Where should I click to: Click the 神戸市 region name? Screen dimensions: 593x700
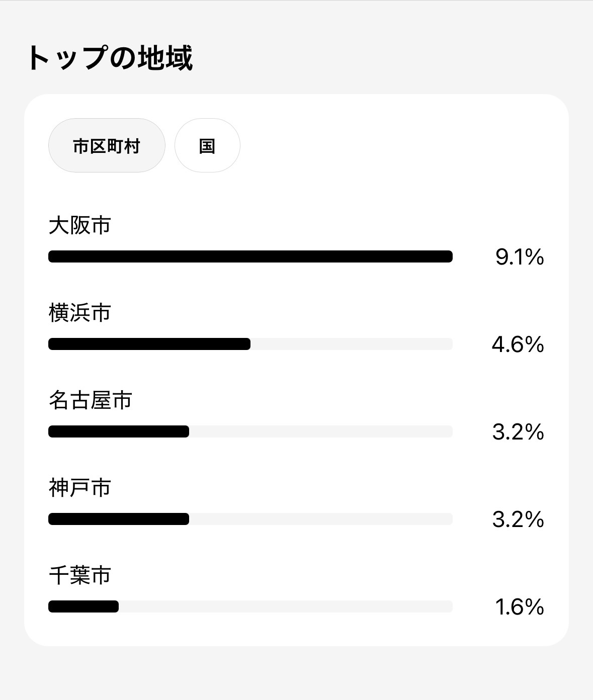click(79, 488)
